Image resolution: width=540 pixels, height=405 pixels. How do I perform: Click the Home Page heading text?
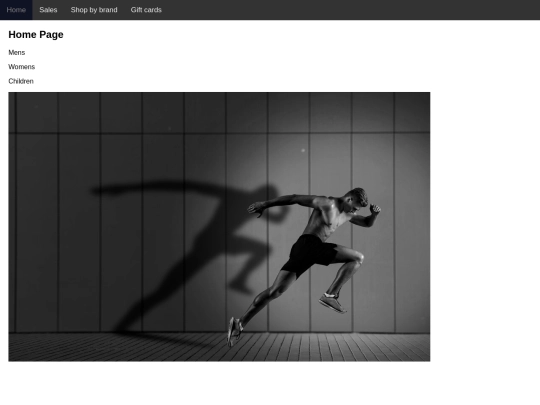click(x=36, y=34)
